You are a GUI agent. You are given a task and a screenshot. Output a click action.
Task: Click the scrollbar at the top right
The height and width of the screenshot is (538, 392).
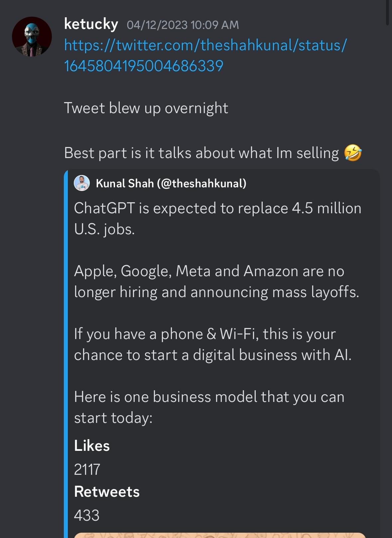click(387, 13)
